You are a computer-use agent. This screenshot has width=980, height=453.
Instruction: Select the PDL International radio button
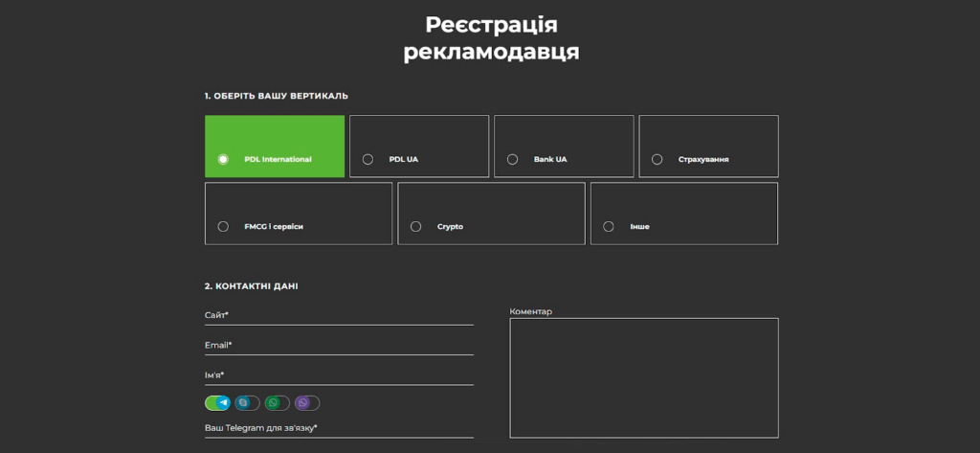[x=223, y=160]
